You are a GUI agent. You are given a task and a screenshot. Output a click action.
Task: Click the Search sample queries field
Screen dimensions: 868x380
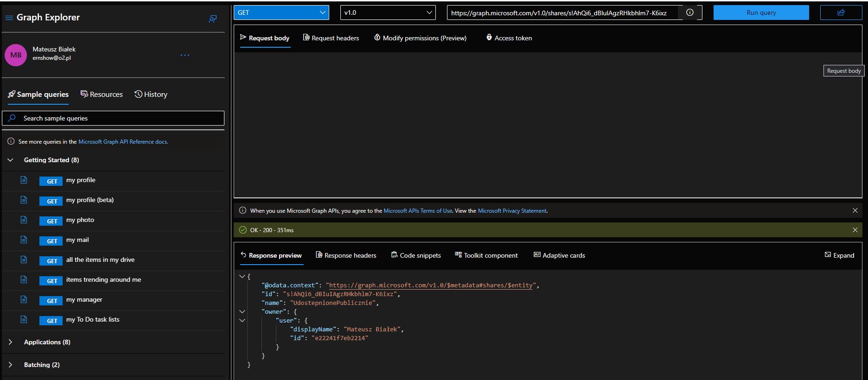113,118
